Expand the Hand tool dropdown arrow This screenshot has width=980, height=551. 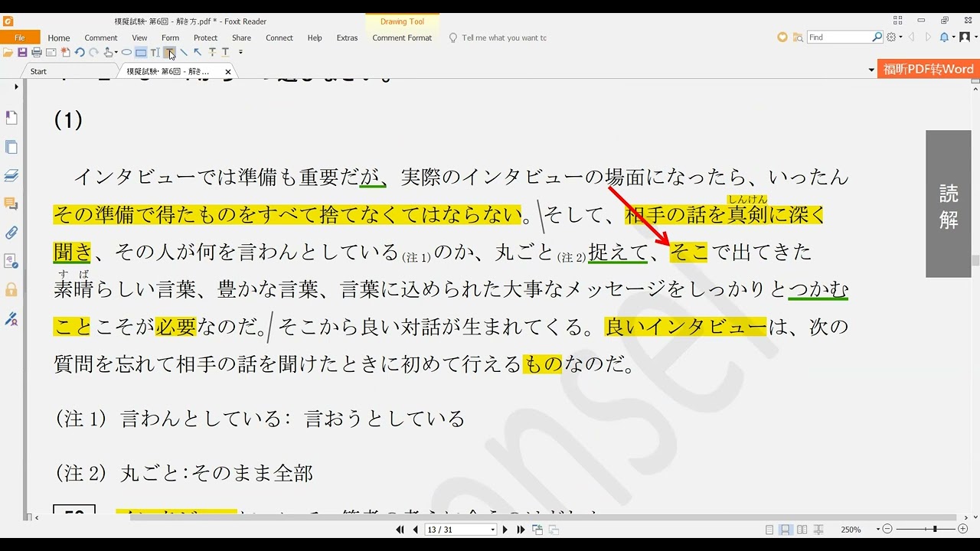pyautogui.click(x=116, y=53)
